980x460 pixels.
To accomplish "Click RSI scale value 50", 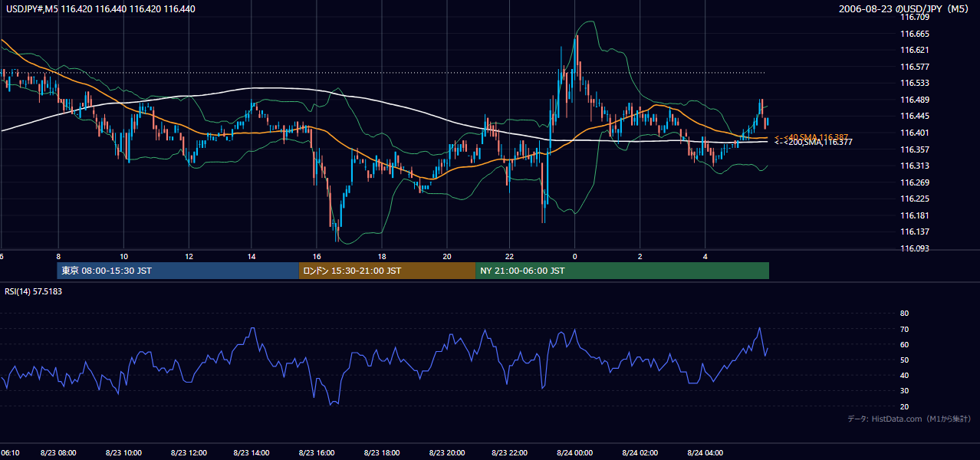I will pyautogui.click(x=904, y=360).
